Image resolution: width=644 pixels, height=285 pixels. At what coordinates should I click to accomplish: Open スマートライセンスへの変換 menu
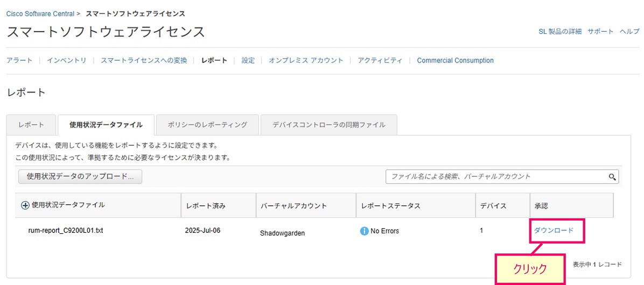[144, 61]
